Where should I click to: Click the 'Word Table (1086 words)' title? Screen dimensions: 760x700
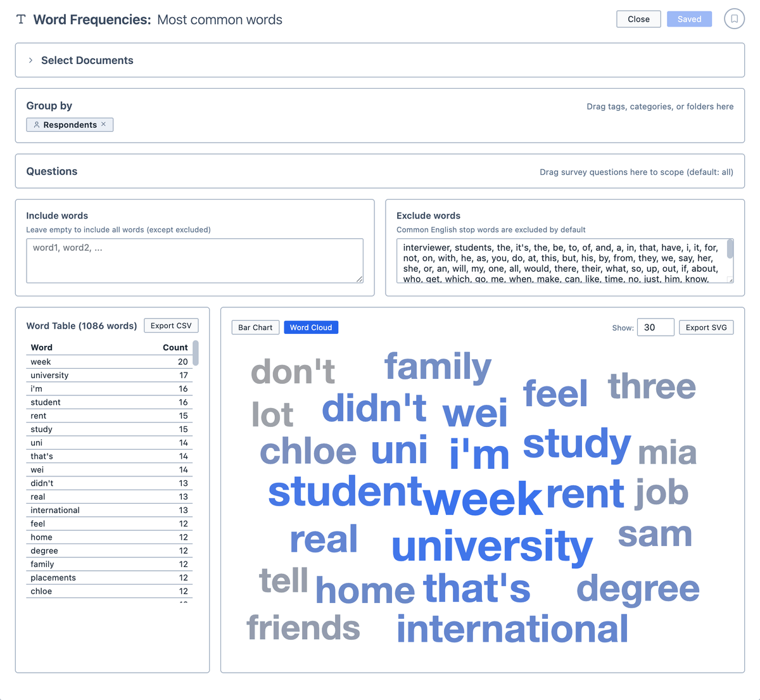click(82, 326)
